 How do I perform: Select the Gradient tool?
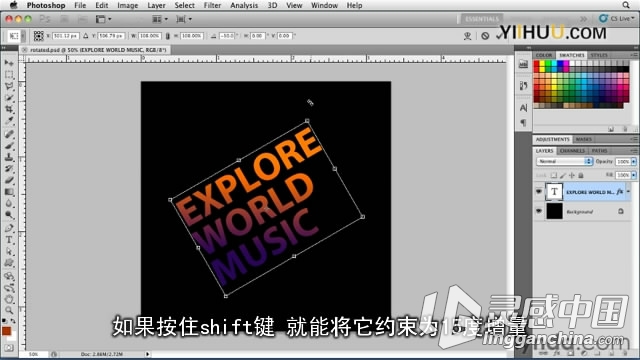9,192
